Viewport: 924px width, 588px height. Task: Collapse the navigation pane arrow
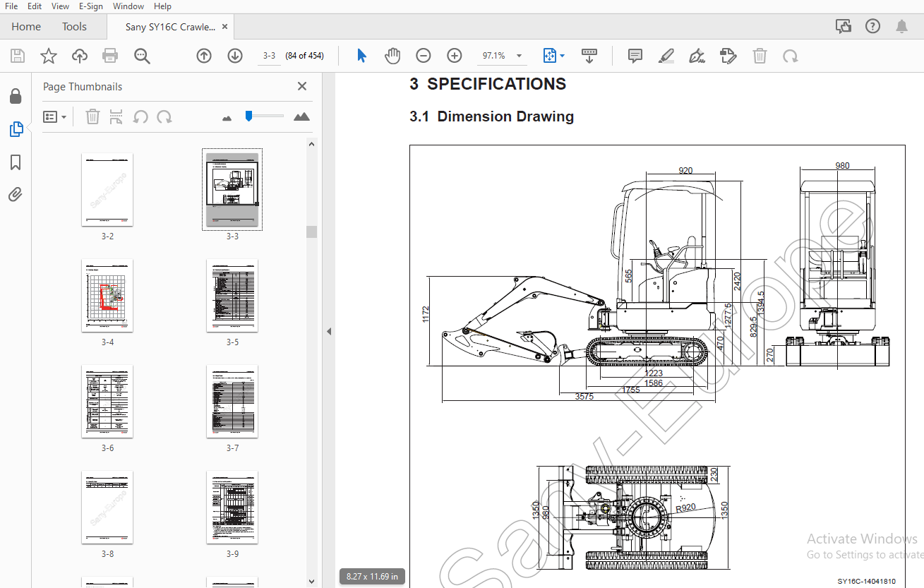(328, 331)
